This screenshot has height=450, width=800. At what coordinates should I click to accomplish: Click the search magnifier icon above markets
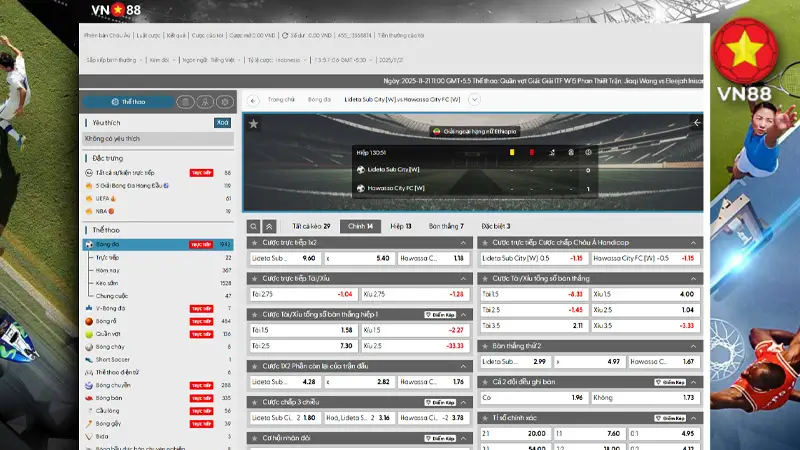[254, 227]
